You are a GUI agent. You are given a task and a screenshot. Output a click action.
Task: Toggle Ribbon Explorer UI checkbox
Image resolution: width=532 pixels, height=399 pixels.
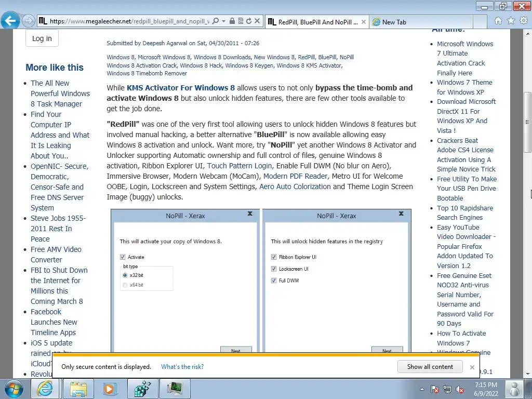coord(274,257)
